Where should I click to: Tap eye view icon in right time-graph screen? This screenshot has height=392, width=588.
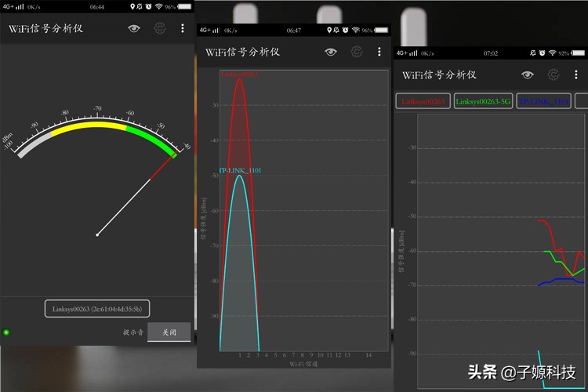528,74
